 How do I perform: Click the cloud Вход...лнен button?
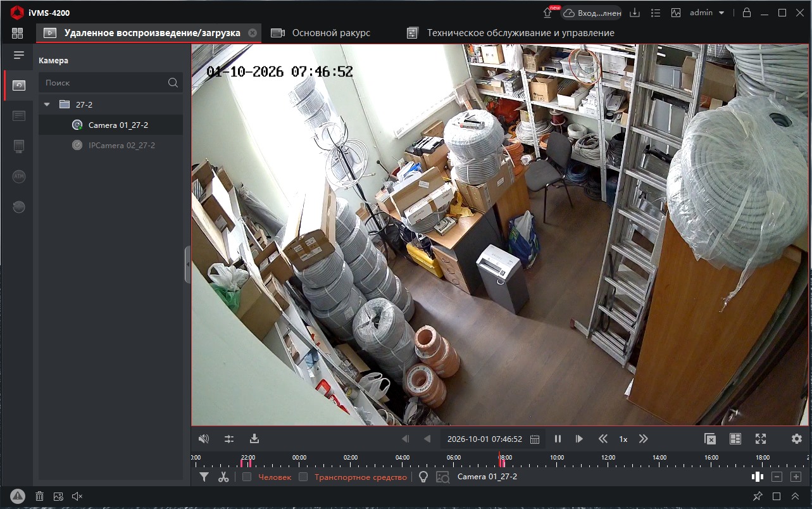[591, 13]
